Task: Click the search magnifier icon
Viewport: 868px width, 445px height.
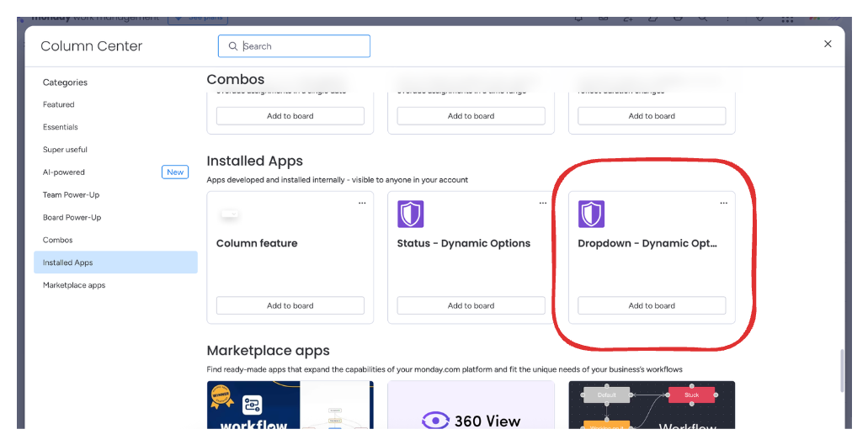Action: pos(233,46)
